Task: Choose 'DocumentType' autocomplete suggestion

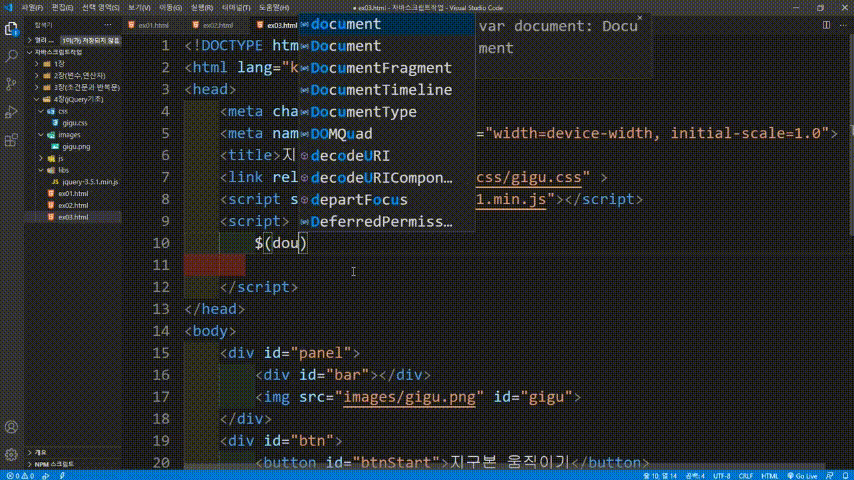Action: point(387,112)
